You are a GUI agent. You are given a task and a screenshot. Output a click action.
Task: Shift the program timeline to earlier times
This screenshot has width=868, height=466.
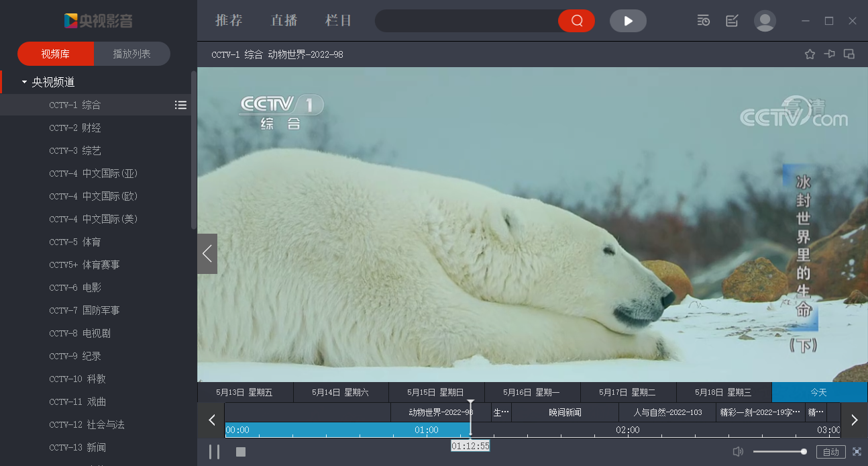tap(211, 420)
